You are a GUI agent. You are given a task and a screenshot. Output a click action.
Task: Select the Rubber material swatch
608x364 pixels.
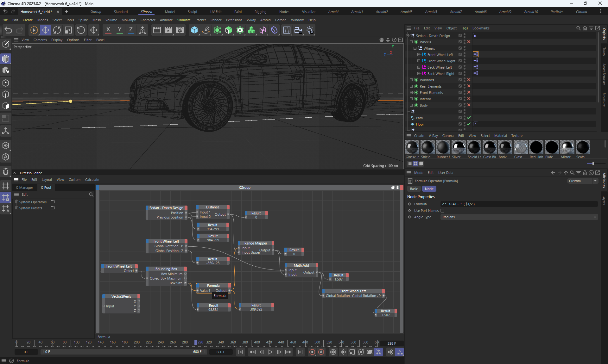pos(443,148)
